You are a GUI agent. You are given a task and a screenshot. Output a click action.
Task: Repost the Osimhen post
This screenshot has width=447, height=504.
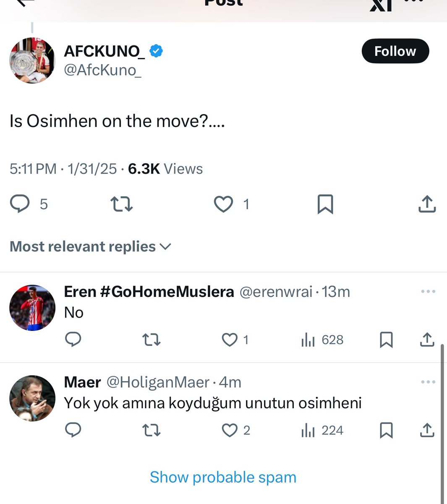click(x=122, y=204)
